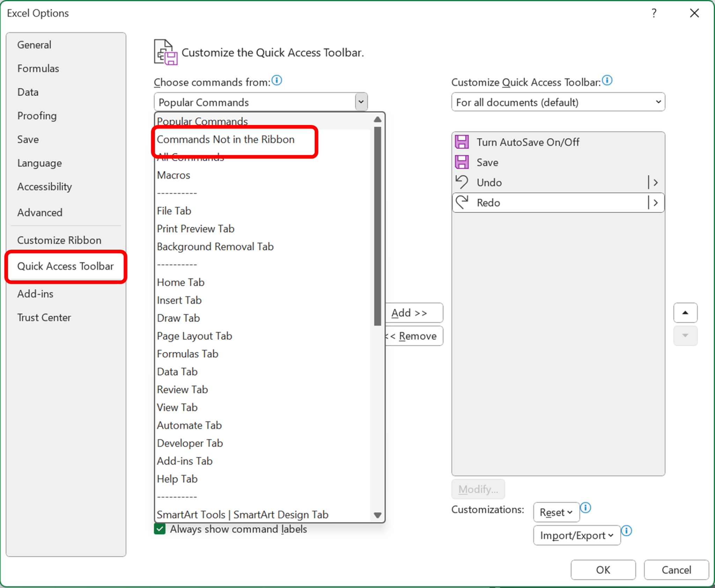Click the OK button
715x588 pixels.
point(603,570)
